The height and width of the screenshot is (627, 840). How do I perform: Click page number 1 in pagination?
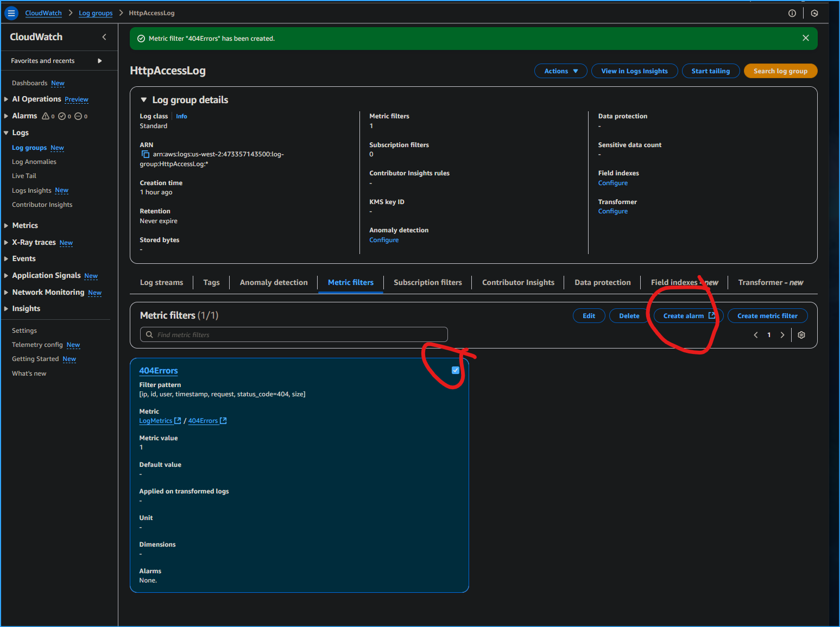769,335
